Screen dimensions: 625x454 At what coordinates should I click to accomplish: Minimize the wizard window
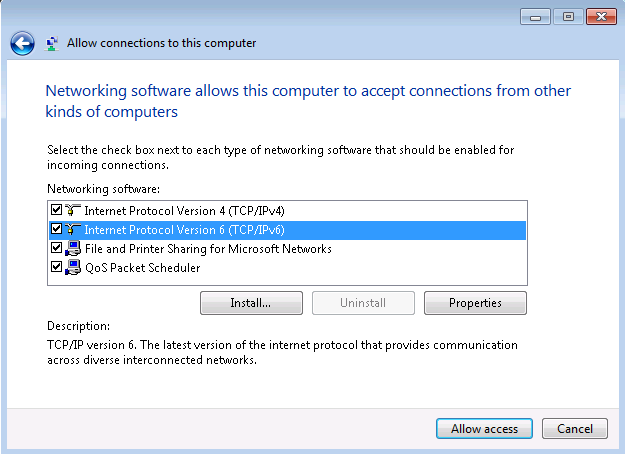point(535,17)
